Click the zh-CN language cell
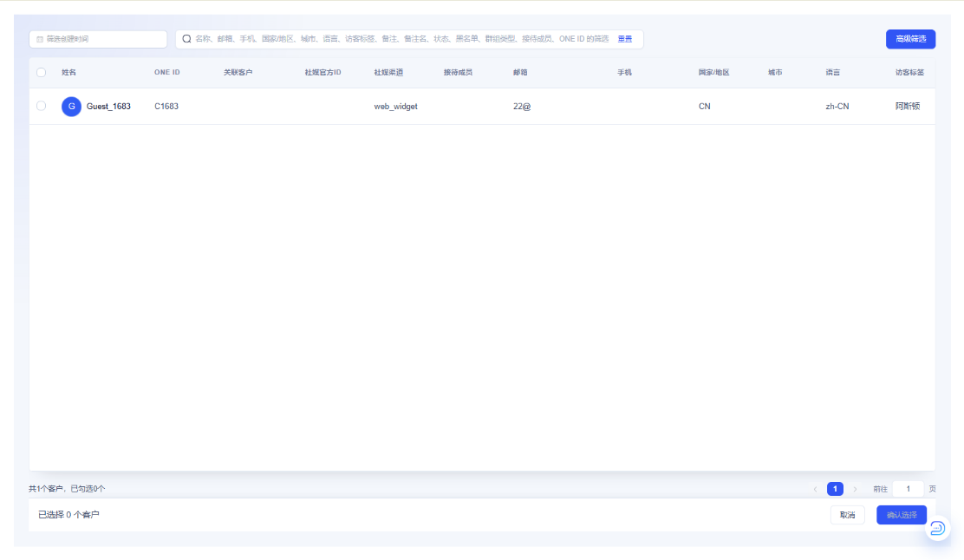The image size is (964, 560). pyautogui.click(x=837, y=107)
